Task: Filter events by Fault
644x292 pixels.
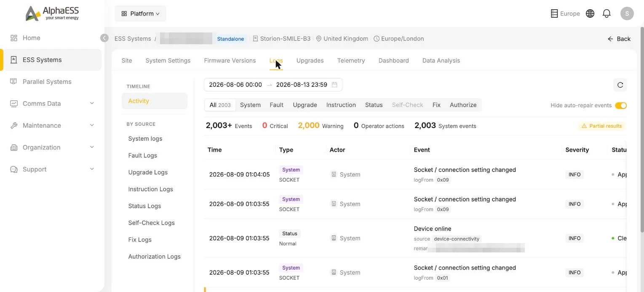Action: pyautogui.click(x=276, y=105)
